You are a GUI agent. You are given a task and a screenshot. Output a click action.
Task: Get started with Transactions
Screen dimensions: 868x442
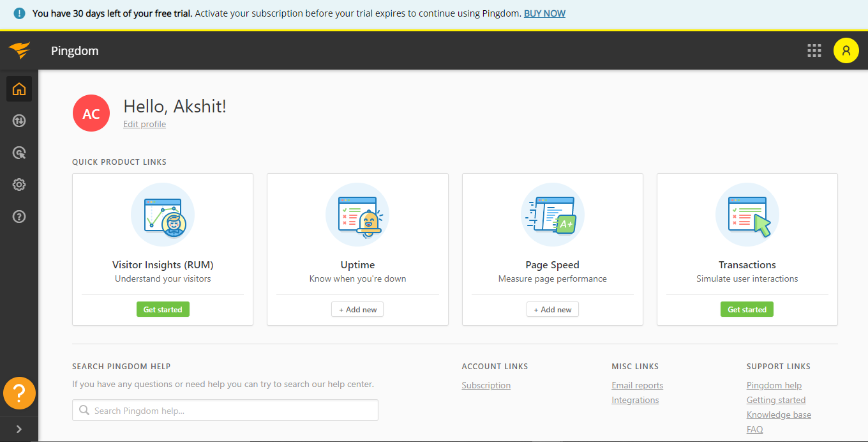[x=747, y=310]
